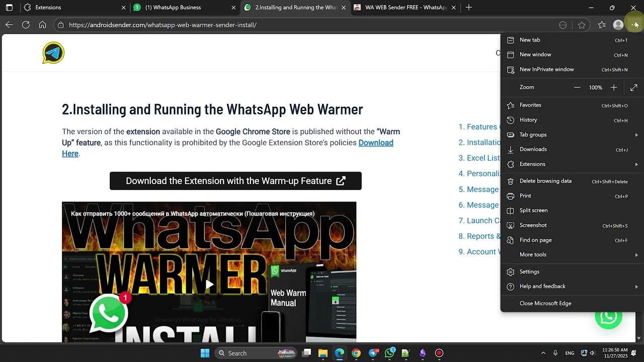Select New window menu item
The height and width of the screenshot is (362, 644).
(572, 54)
